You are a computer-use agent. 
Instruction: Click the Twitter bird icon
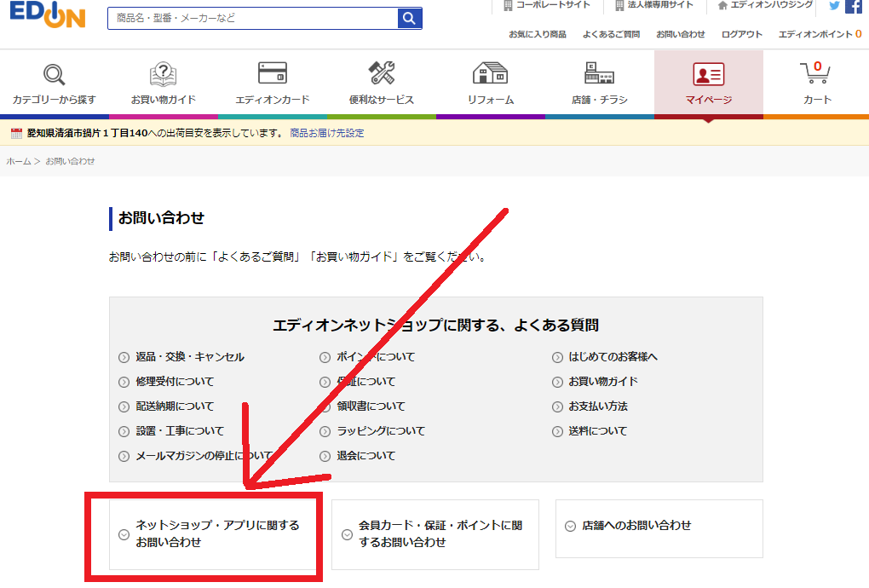(834, 6)
